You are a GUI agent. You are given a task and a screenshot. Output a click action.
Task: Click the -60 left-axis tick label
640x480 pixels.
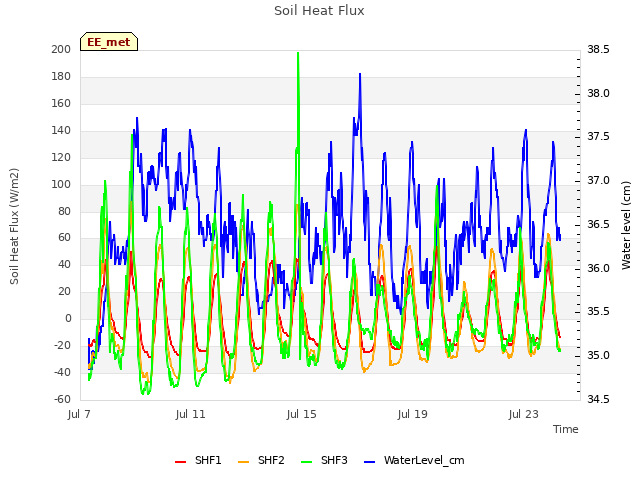(62, 399)
